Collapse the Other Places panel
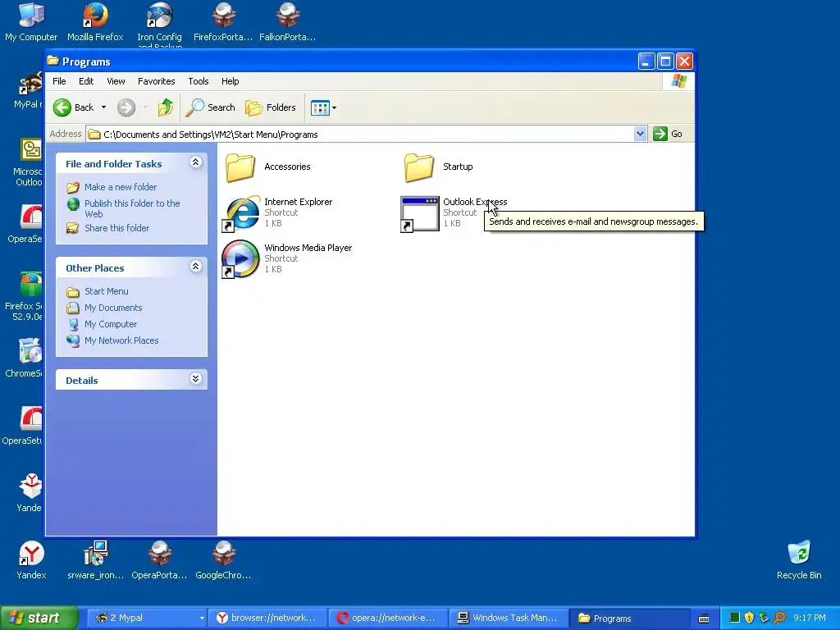Image resolution: width=840 pixels, height=630 pixels. coord(195,267)
